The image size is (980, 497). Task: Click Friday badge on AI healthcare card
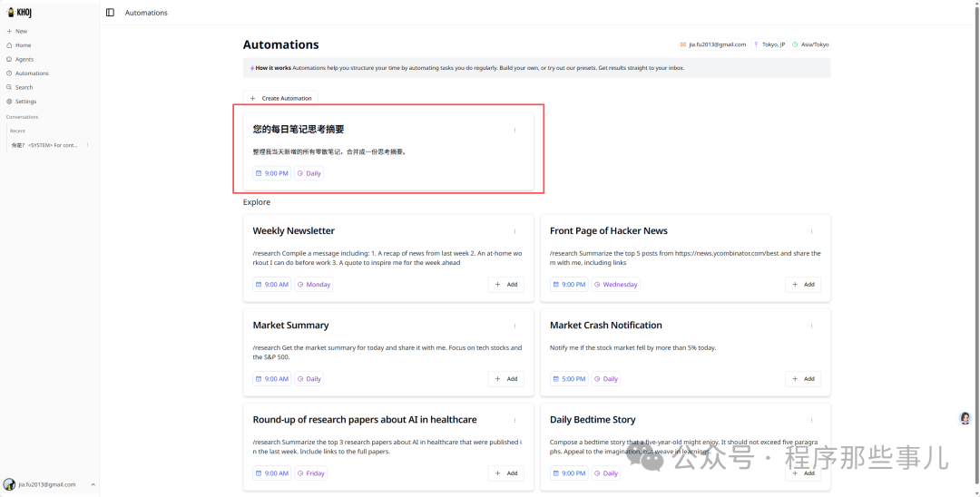[x=310, y=473]
